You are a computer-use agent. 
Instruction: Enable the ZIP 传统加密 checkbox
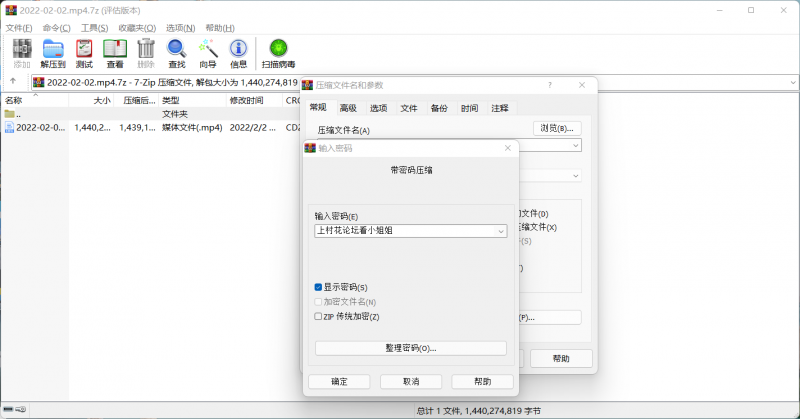pyautogui.click(x=318, y=317)
